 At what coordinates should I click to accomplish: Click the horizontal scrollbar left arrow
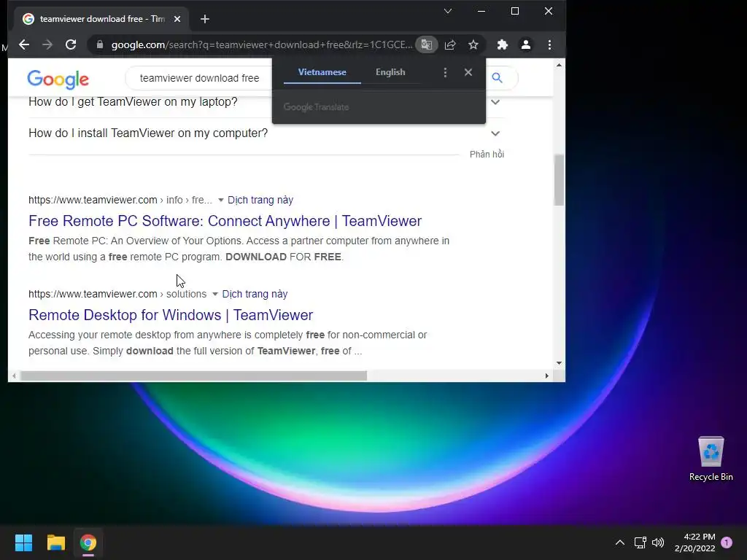pos(15,376)
